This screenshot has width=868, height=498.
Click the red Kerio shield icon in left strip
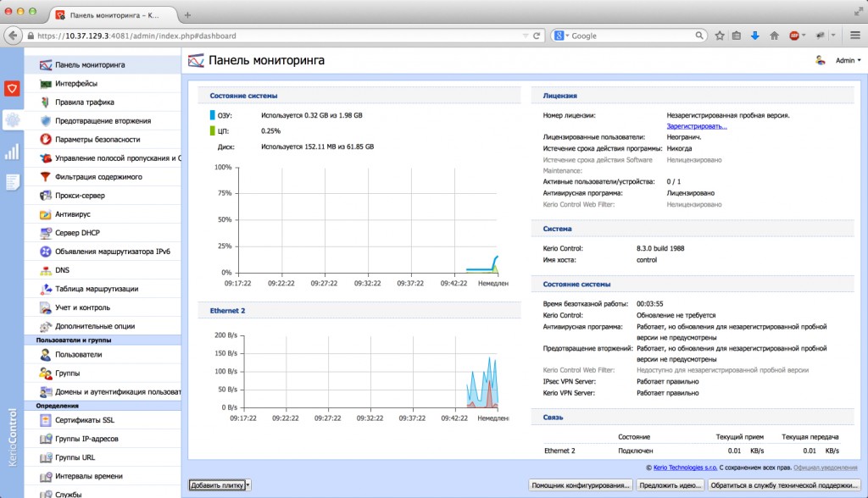[x=12, y=89]
